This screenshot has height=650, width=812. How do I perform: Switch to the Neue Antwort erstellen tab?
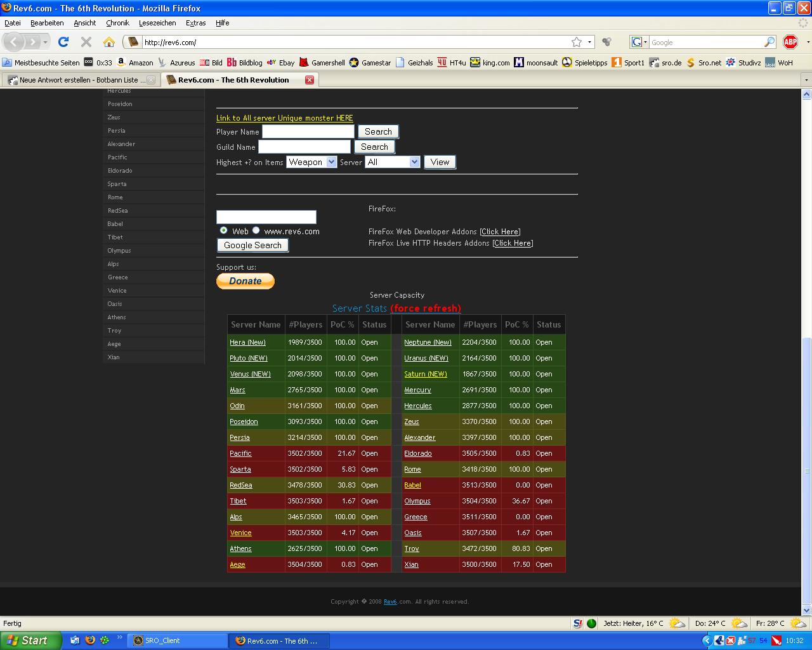click(79, 80)
